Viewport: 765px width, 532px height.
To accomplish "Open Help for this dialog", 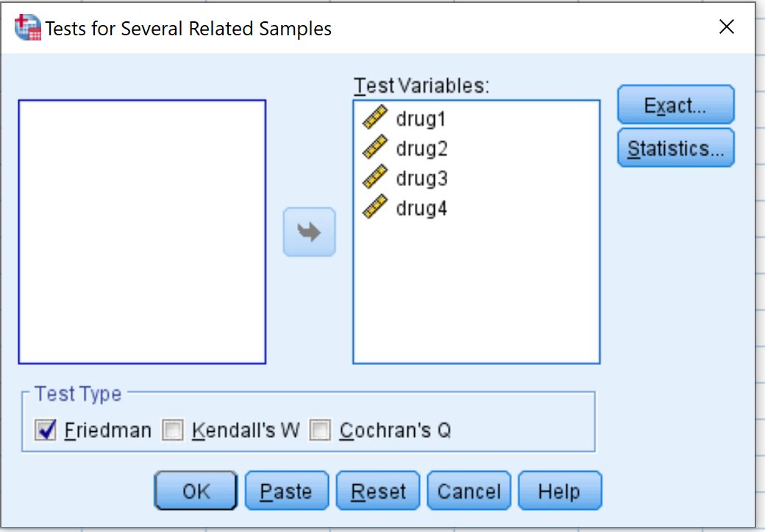I will point(560,491).
